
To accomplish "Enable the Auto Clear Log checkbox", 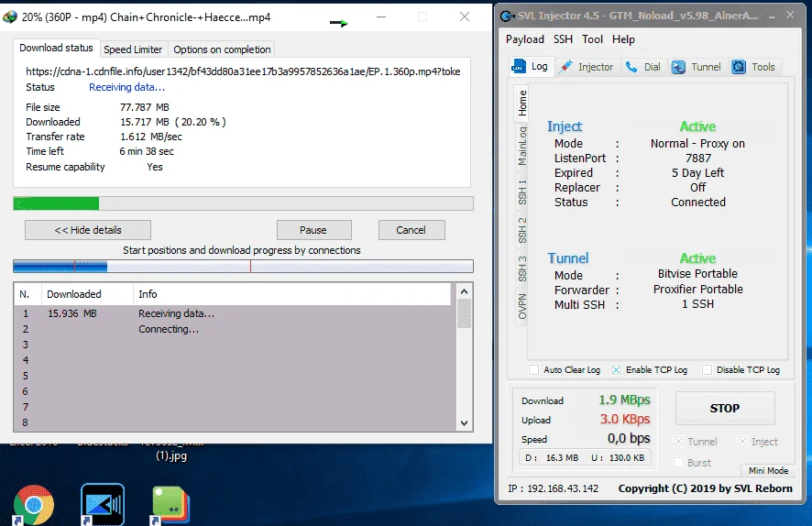I will [x=533, y=369].
